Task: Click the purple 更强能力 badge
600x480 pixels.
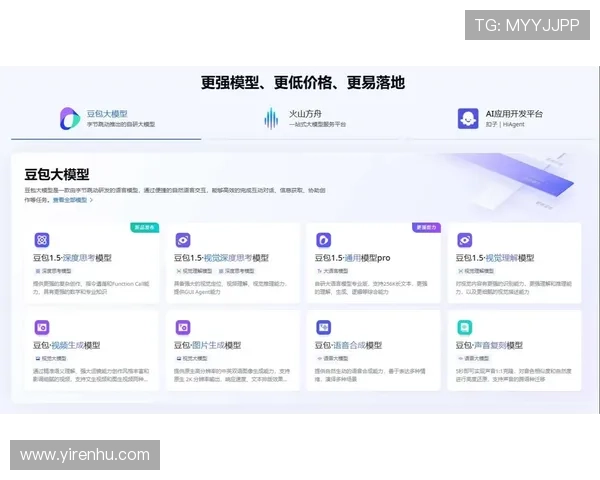Action: click(x=426, y=227)
